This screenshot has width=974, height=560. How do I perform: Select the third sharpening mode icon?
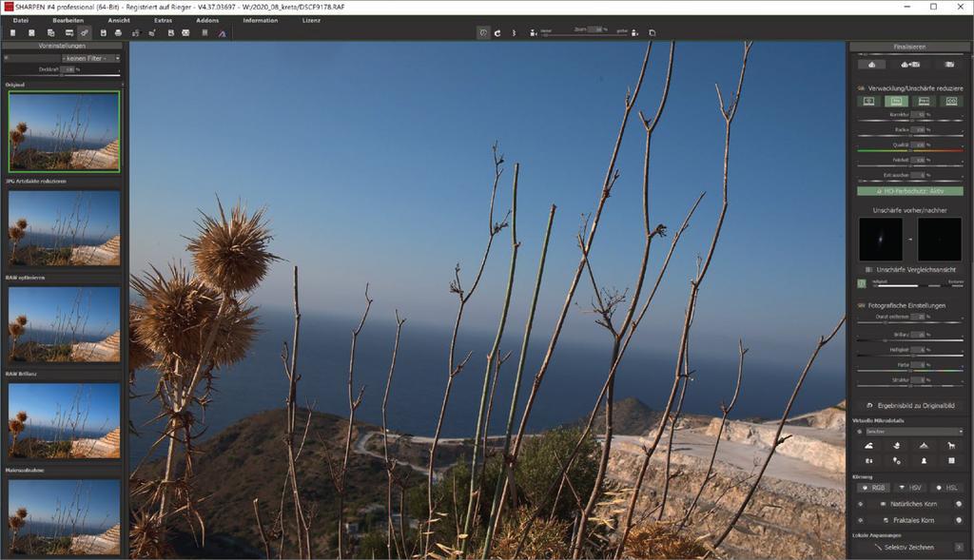coord(924,101)
